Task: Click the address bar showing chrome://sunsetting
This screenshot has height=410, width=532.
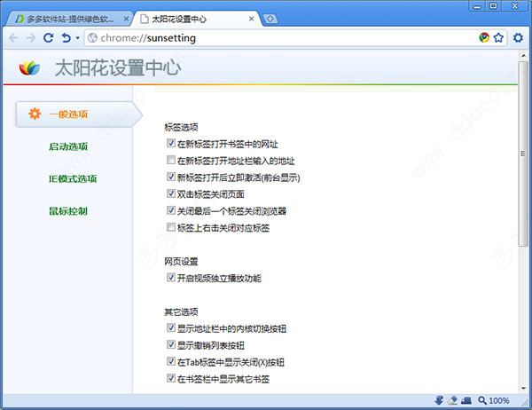Action: [x=296, y=37]
